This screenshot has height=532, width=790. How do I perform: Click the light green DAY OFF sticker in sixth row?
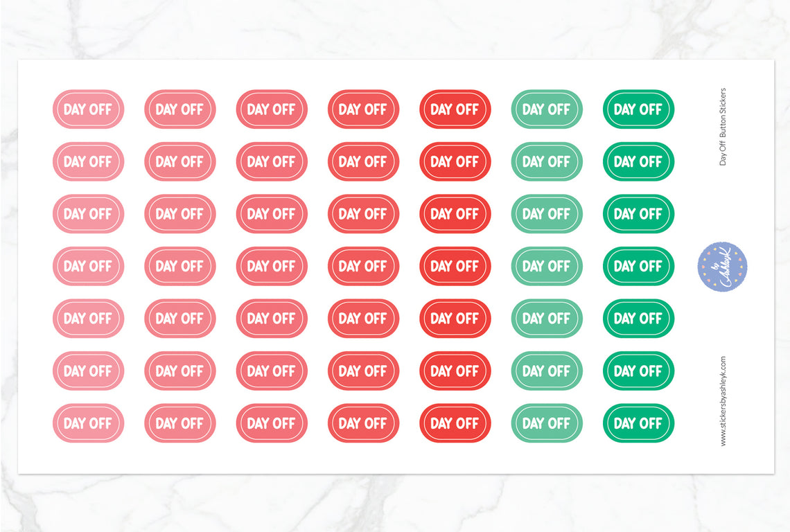click(547, 371)
